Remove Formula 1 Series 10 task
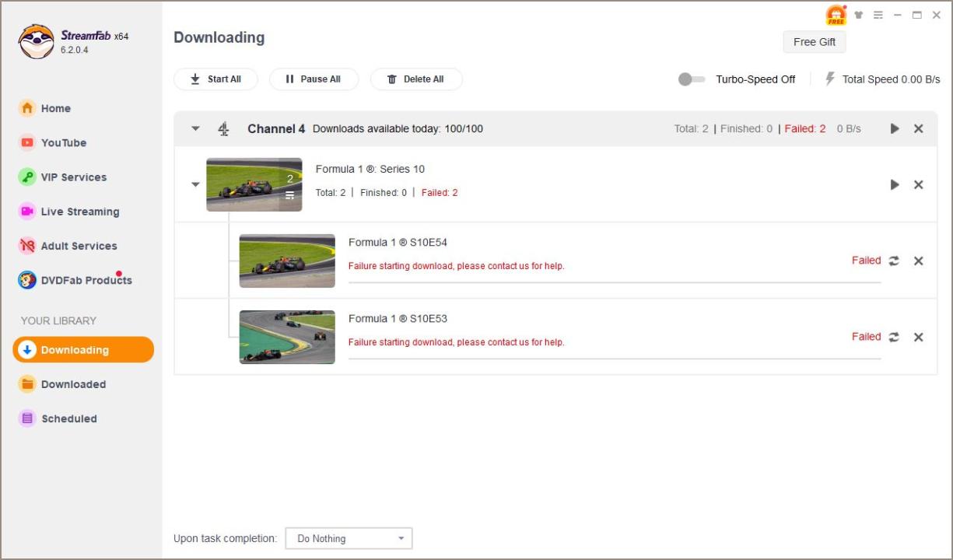953x560 pixels. click(x=918, y=185)
